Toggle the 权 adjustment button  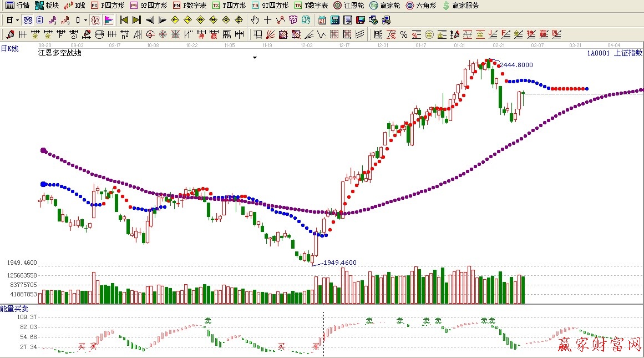(95, 20)
